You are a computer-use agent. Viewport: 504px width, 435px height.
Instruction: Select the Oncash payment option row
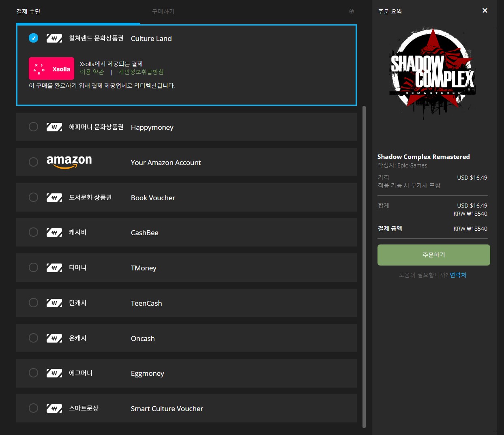(x=187, y=338)
